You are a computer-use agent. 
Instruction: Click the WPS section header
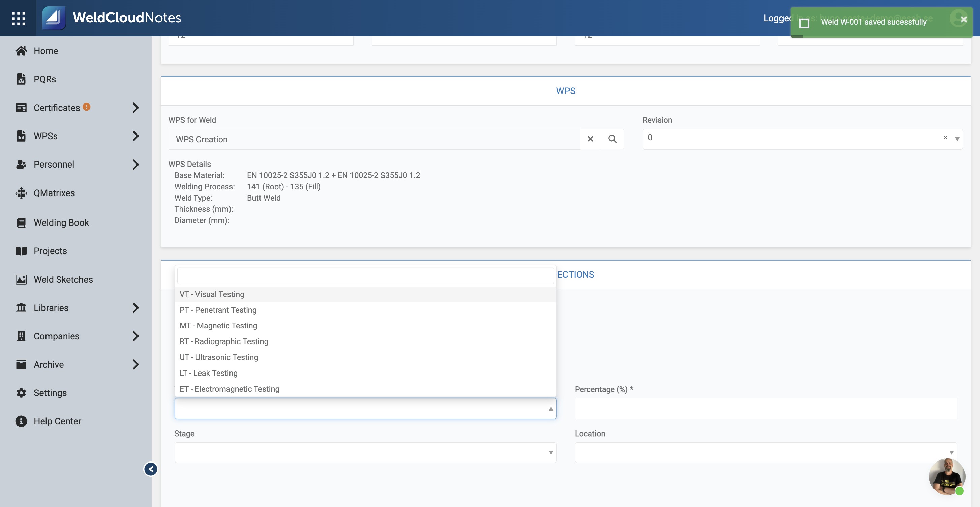[565, 91]
